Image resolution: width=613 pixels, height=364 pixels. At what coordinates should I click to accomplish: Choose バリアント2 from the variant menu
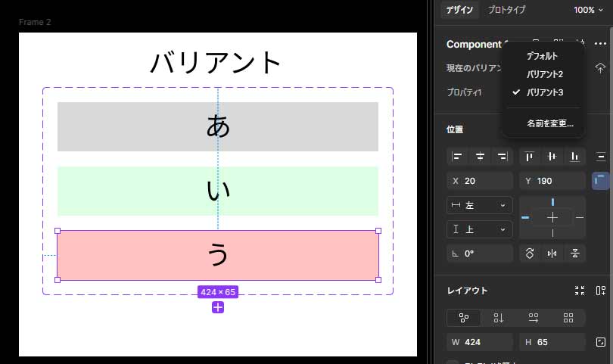click(x=545, y=74)
